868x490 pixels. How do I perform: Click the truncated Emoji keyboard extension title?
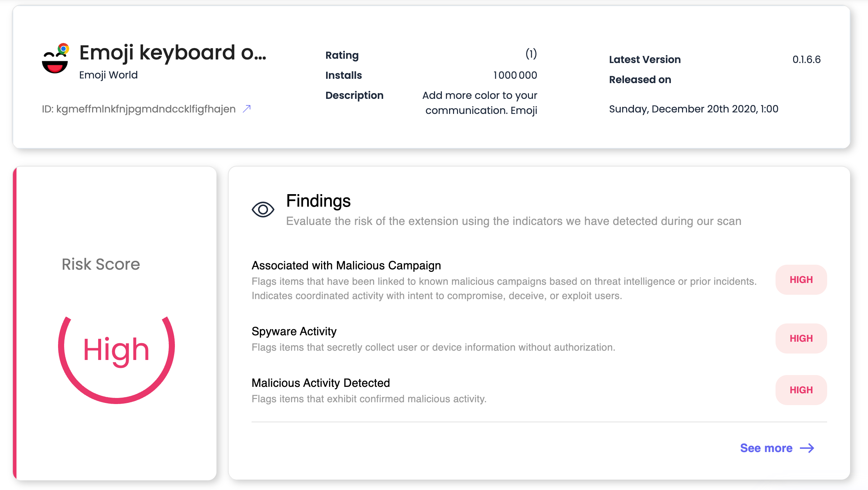pos(172,53)
